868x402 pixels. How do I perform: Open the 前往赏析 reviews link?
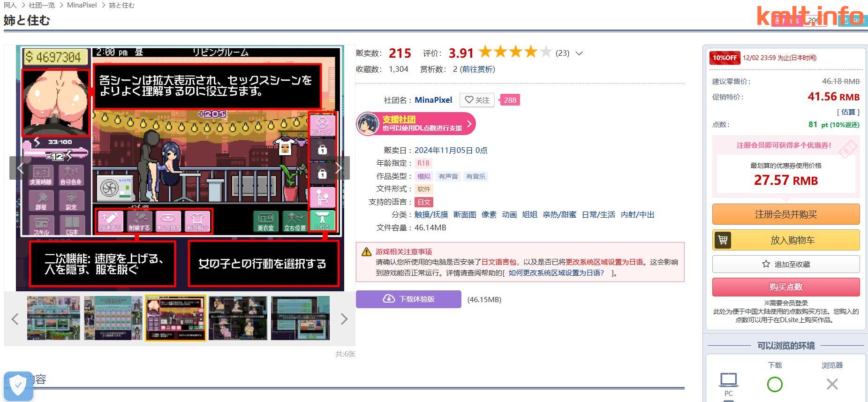[x=477, y=69]
